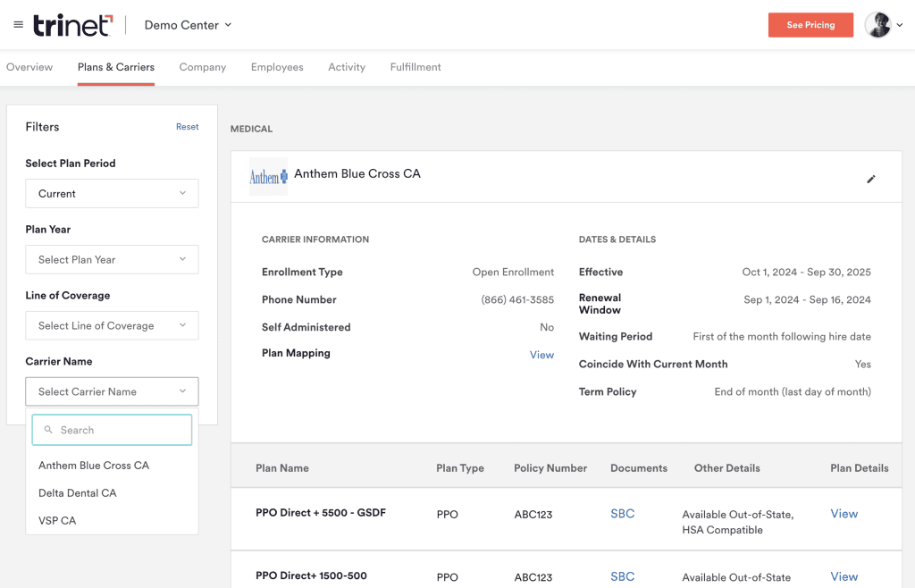Open the Select Plan Period dropdown
This screenshot has width=915, height=588.
[112, 194]
